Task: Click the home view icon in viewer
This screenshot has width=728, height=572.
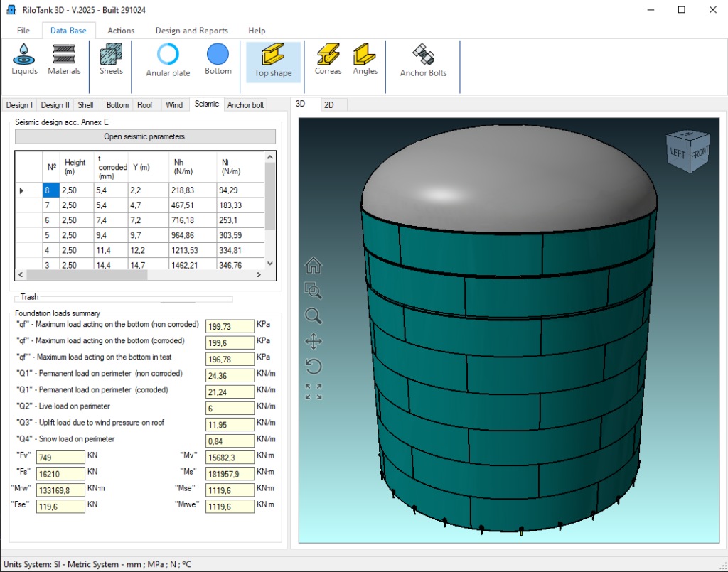Action: (x=314, y=266)
